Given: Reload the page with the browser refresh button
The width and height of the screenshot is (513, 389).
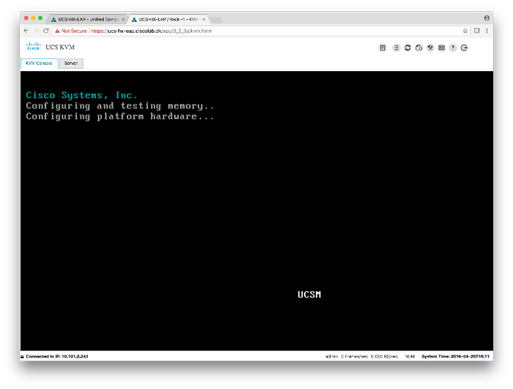Looking at the screenshot, I should [46, 31].
